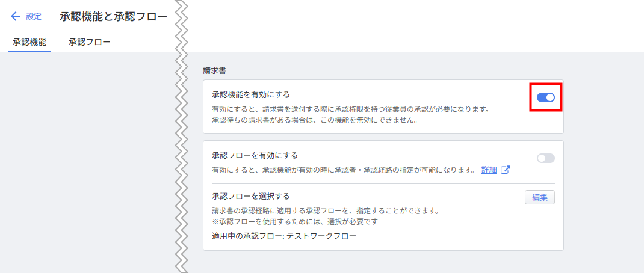Disable the 承認機能を有効にする toggle
The width and height of the screenshot is (644, 273).
(x=545, y=97)
